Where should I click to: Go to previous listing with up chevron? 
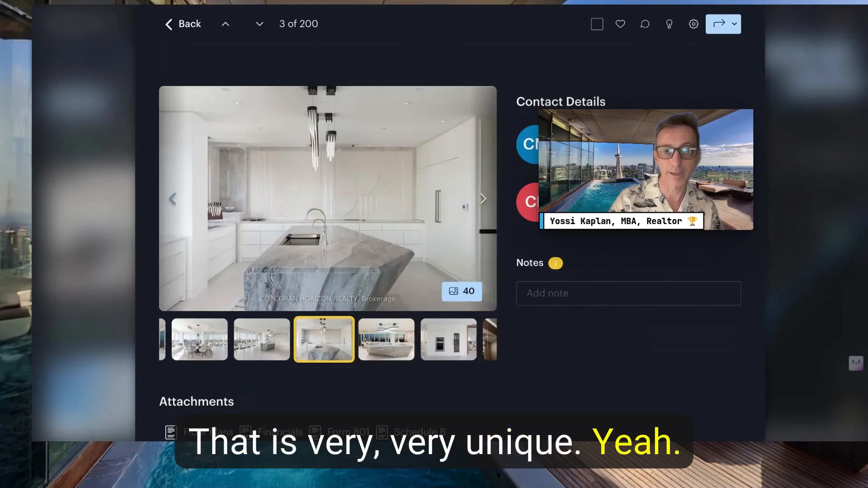[226, 24]
